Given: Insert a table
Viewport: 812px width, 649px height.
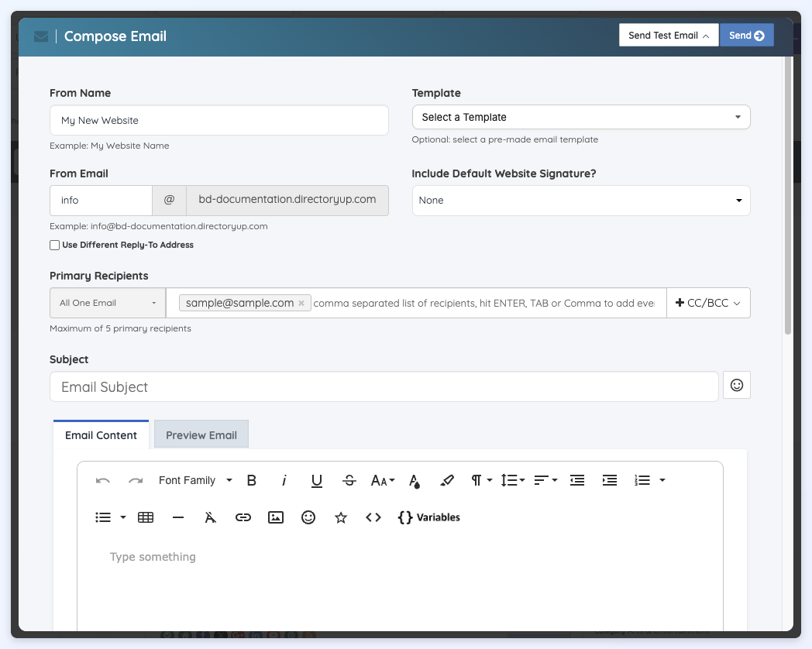Looking at the screenshot, I should [146, 517].
